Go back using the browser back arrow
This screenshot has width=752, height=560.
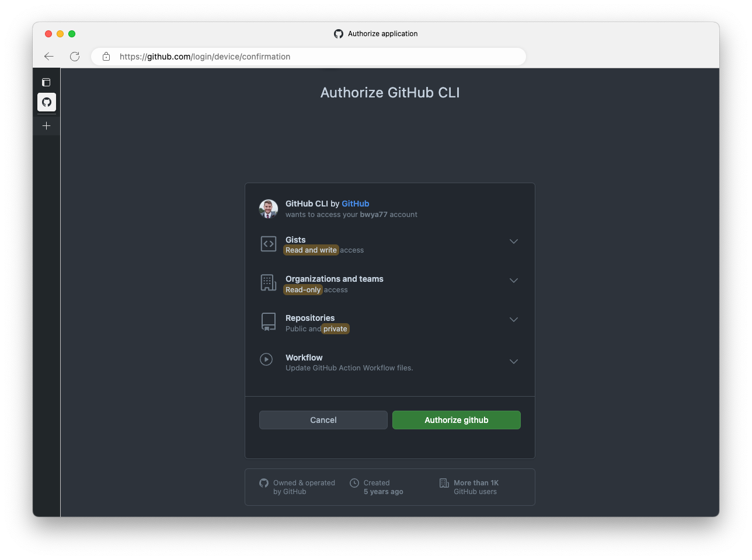coord(49,57)
